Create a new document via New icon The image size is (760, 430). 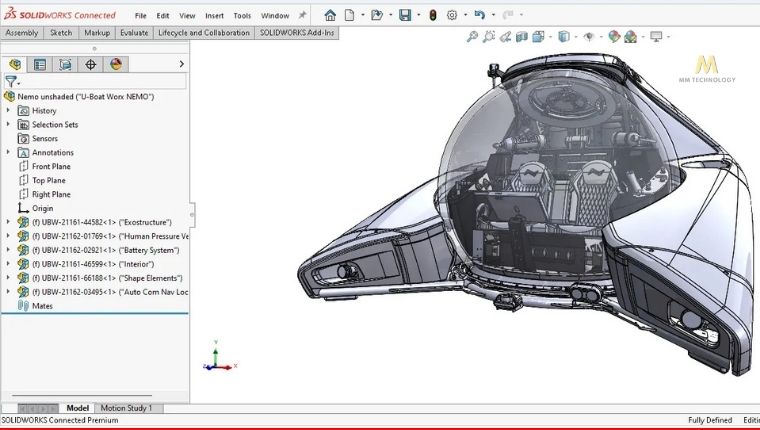tap(349, 16)
